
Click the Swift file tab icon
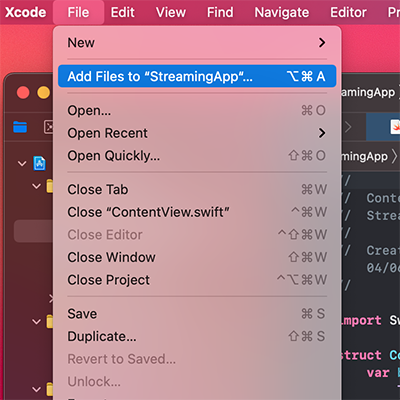click(x=395, y=127)
